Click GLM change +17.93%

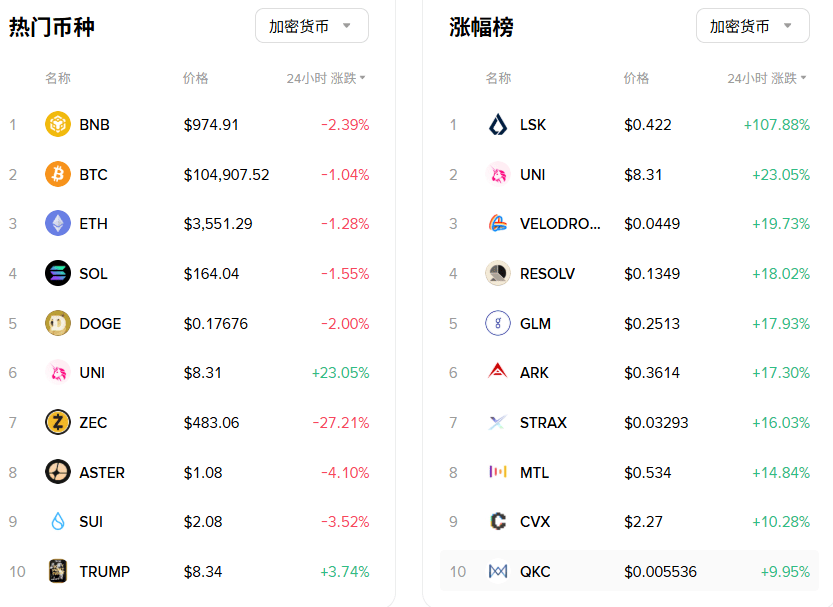click(x=781, y=323)
